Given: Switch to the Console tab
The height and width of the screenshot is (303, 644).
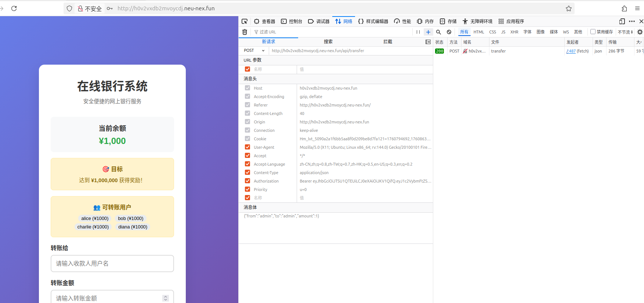Looking at the screenshot, I should (x=292, y=21).
